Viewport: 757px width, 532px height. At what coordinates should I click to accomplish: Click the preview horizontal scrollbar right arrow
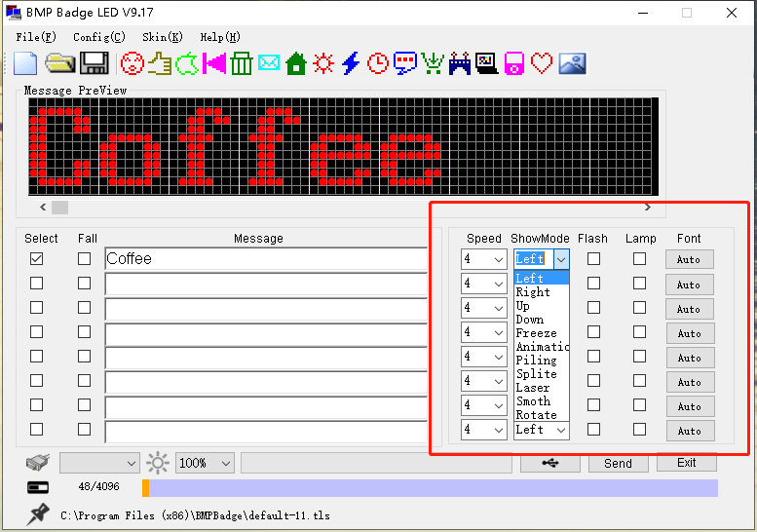[x=648, y=208]
